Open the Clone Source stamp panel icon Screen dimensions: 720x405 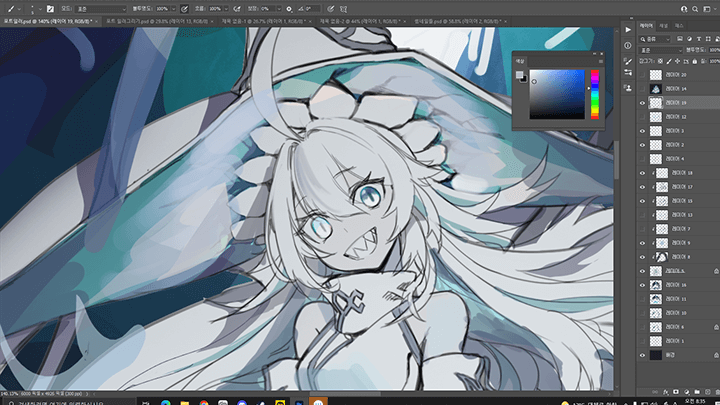[628, 88]
